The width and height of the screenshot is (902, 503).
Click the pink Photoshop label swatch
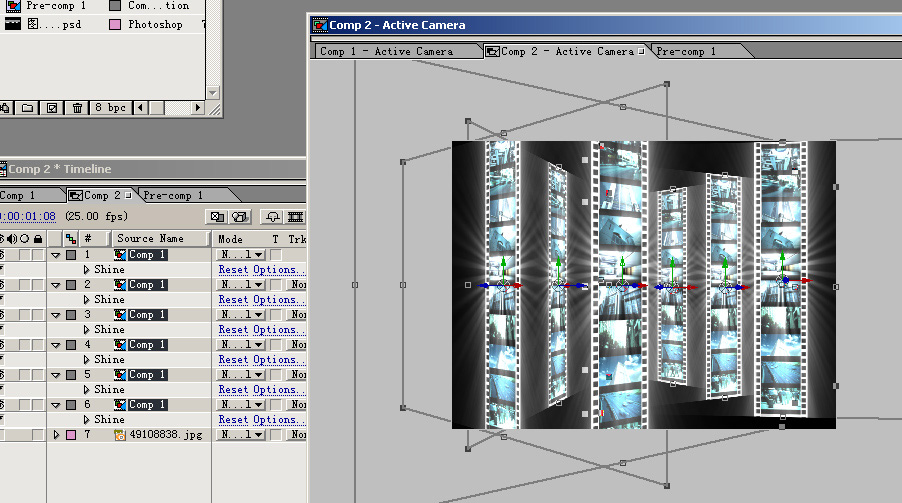[x=115, y=24]
